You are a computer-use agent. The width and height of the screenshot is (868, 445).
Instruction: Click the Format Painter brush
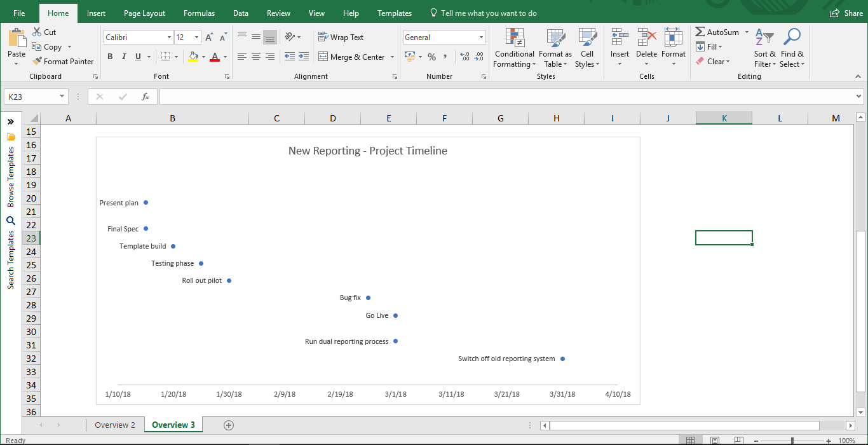point(37,61)
